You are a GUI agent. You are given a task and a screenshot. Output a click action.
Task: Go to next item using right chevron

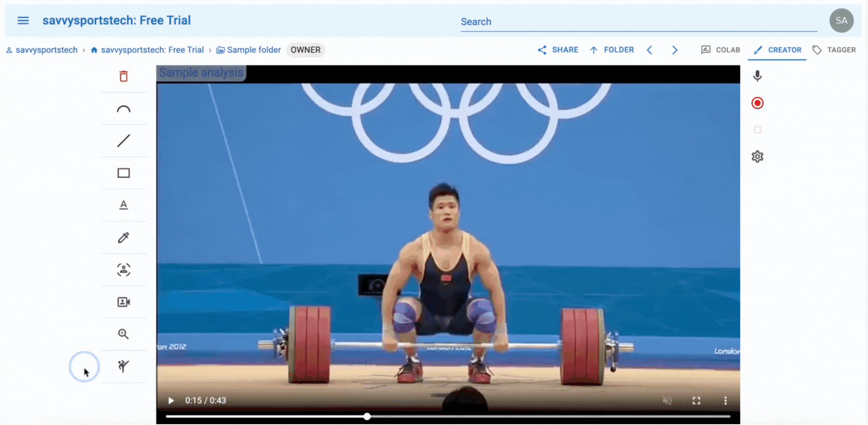pyautogui.click(x=675, y=50)
